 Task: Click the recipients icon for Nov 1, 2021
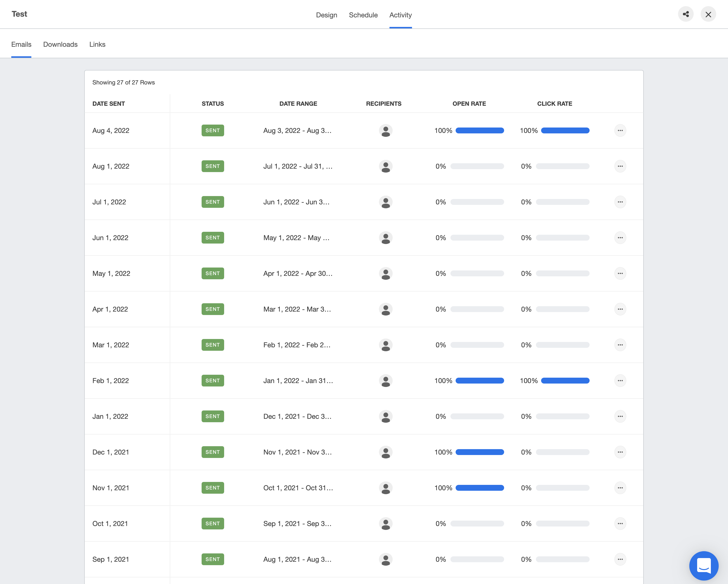[386, 488]
